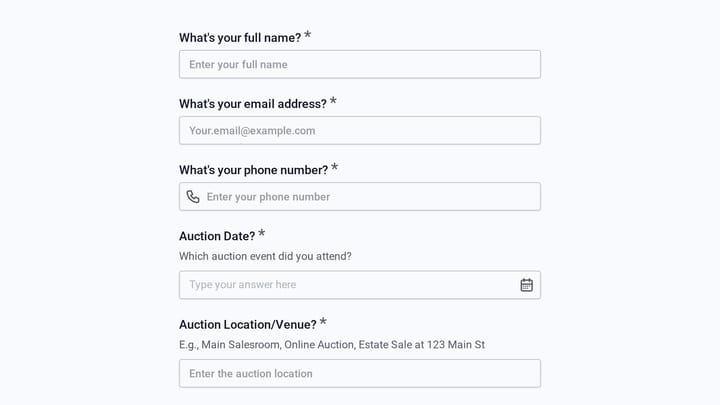Click the "What's your phone number?" label

point(253,170)
